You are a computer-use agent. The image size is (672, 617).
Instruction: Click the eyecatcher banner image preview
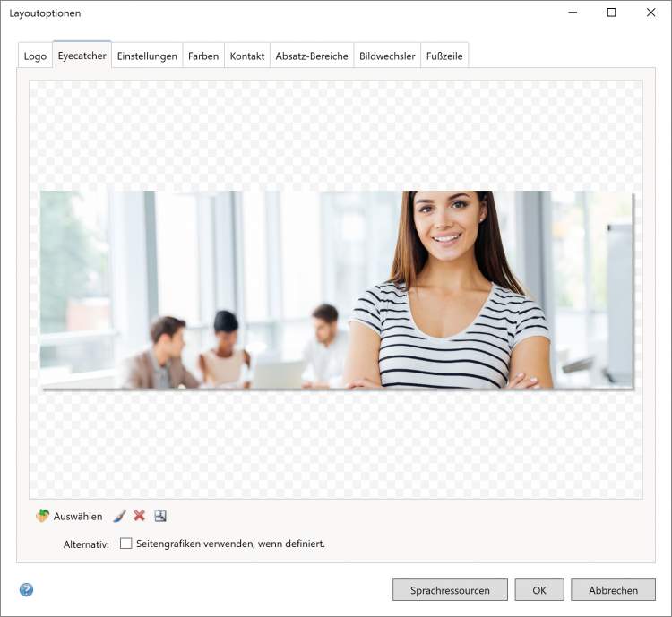(336, 290)
